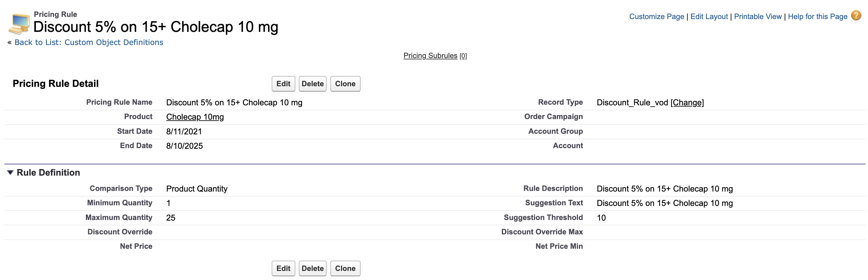868x280 pixels.
Task: Click the orange help question mark icon
Action: pyautogui.click(x=856, y=16)
